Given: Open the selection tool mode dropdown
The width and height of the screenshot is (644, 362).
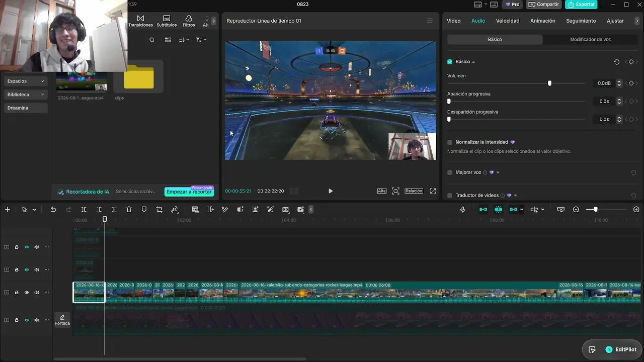Looking at the screenshot, I should (34, 210).
